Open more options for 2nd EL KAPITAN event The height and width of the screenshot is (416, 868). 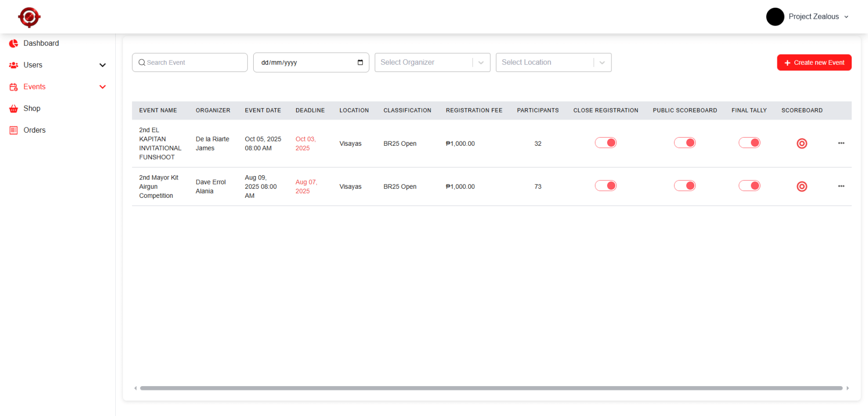click(841, 143)
